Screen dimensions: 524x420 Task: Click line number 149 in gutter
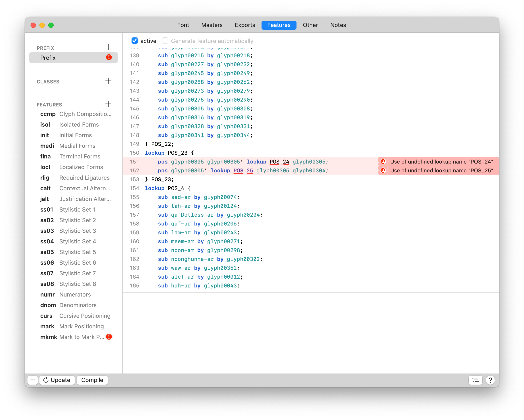(x=134, y=144)
